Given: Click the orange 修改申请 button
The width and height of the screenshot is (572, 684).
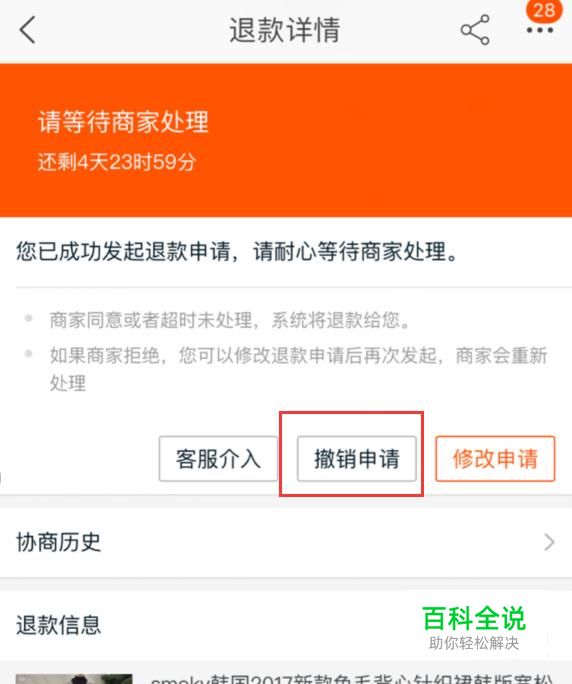Looking at the screenshot, I should click(x=495, y=459).
